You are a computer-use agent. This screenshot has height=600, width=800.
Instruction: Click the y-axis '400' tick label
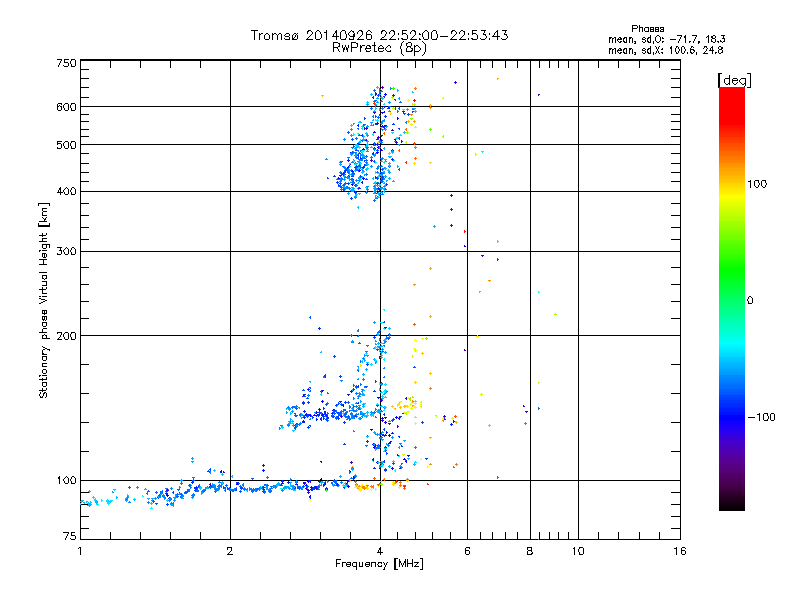click(x=66, y=192)
